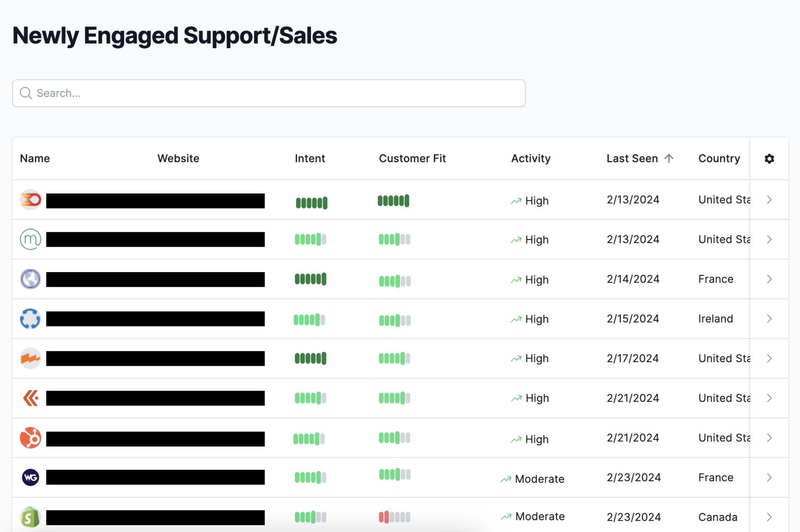Open details for the Canada row
This screenshot has height=532, width=800.
point(769,516)
